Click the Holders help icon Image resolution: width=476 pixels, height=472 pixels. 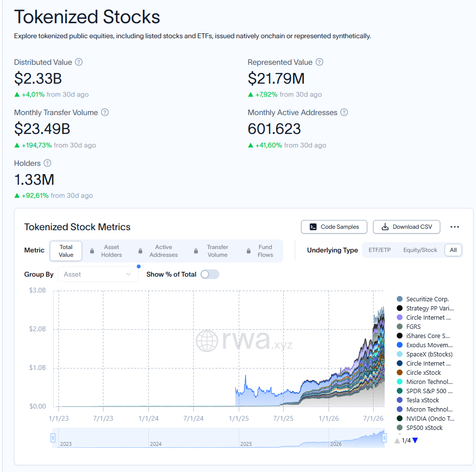(47, 163)
